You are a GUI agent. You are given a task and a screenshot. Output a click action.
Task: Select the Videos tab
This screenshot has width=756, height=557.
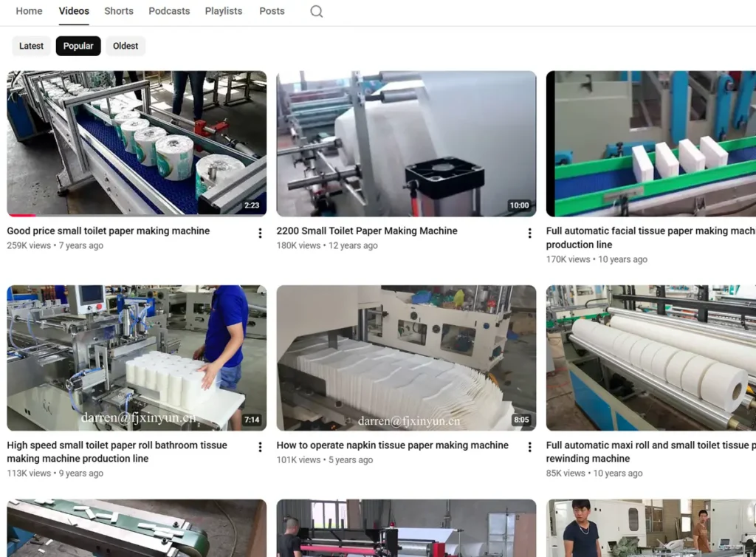tap(74, 11)
